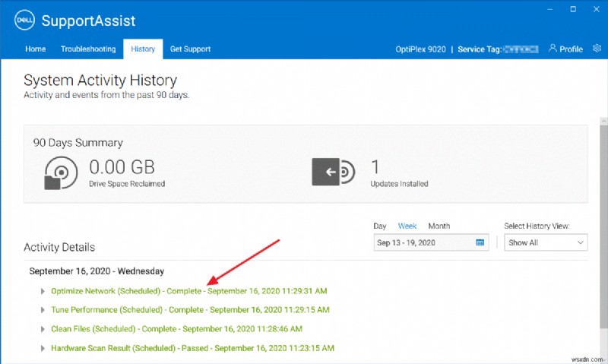Click the Dell logo icon
The height and width of the screenshot is (364, 608).
point(24,21)
